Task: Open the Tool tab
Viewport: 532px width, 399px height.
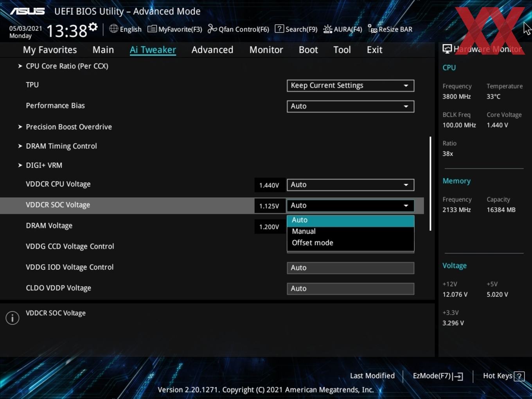Action: 342,50
